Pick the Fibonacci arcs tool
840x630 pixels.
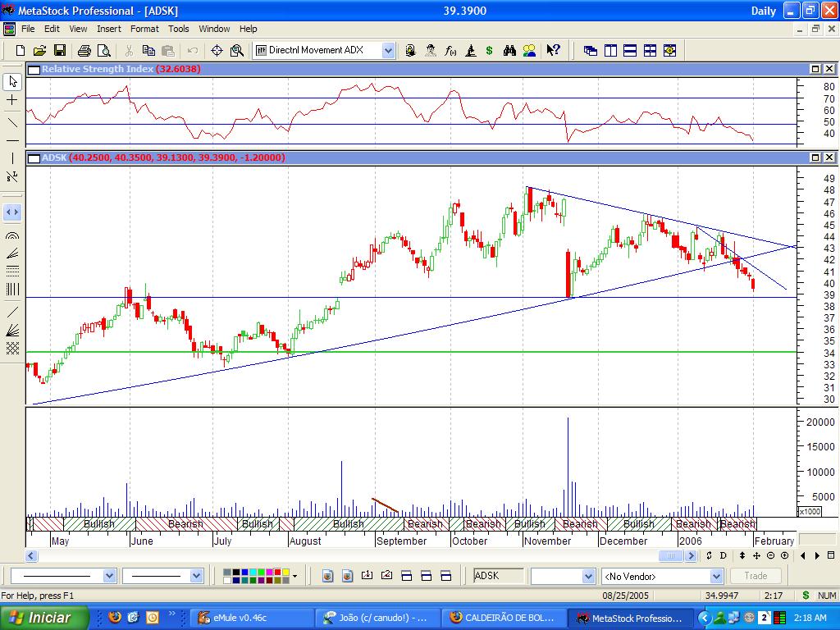click(12, 235)
